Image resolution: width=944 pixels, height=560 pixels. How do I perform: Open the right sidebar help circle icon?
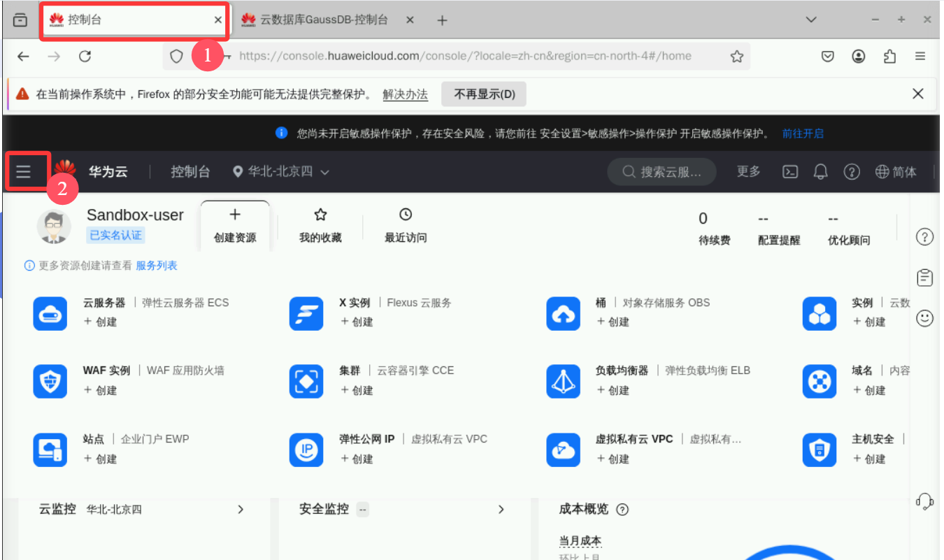tap(924, 237)
